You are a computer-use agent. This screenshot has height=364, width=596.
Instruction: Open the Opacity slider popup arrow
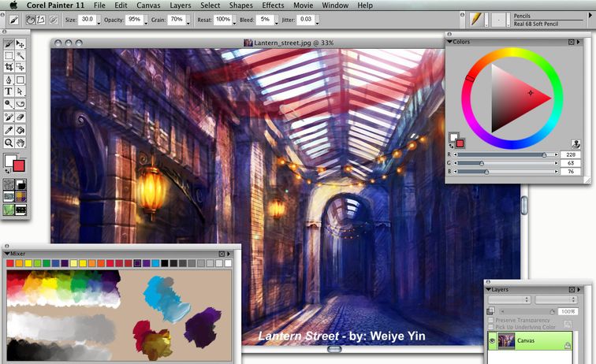click(x=146, y=22)
